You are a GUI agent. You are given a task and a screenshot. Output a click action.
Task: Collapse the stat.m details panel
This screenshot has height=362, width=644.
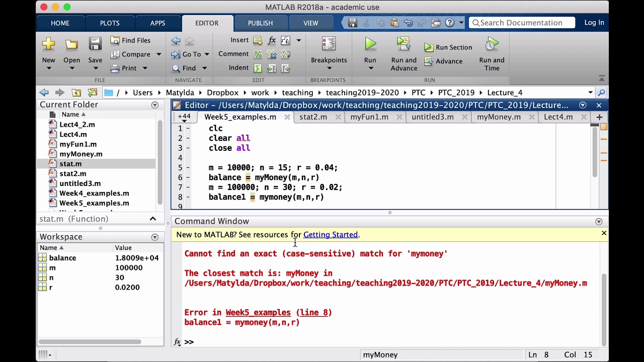[x=152, y=219]
